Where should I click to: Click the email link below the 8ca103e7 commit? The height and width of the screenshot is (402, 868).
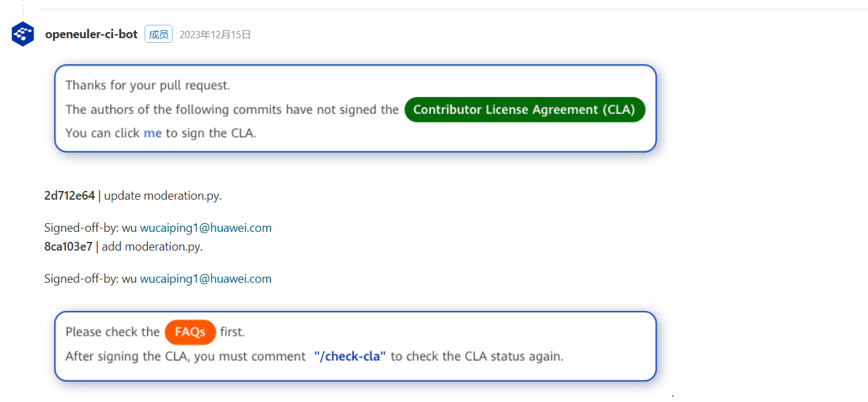pyautogui.click(x=205, y=279)
